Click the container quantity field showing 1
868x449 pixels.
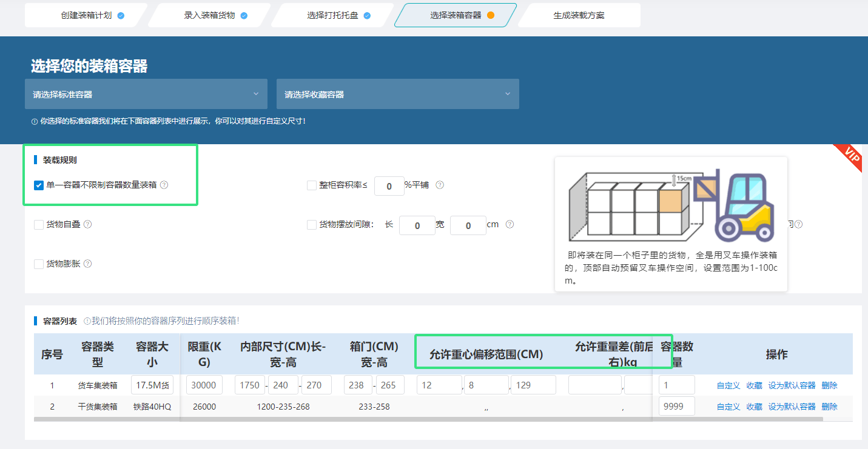(677, 385)
